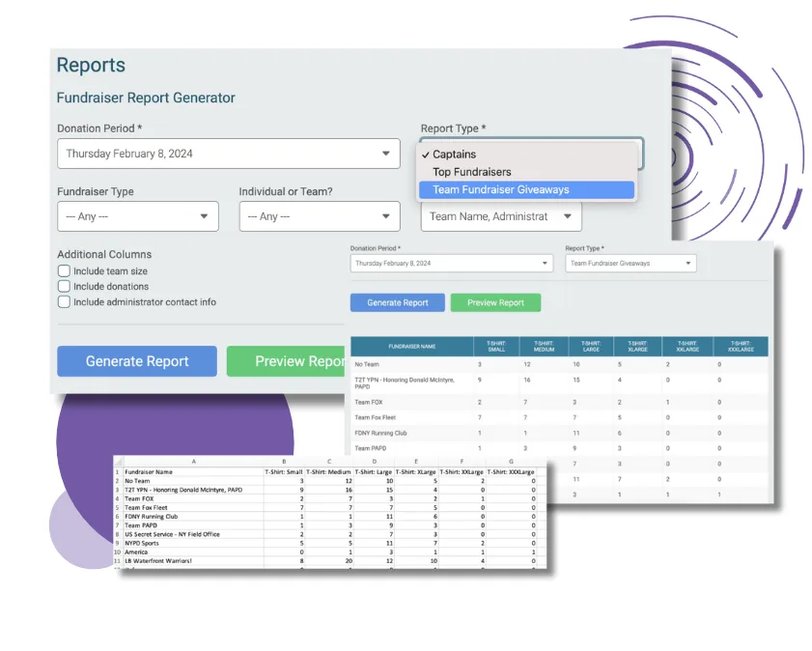Tick Include administrator contact info
The height and width of the screenshot is (651, 812).
pyautogui.click(x=65, y=302)
